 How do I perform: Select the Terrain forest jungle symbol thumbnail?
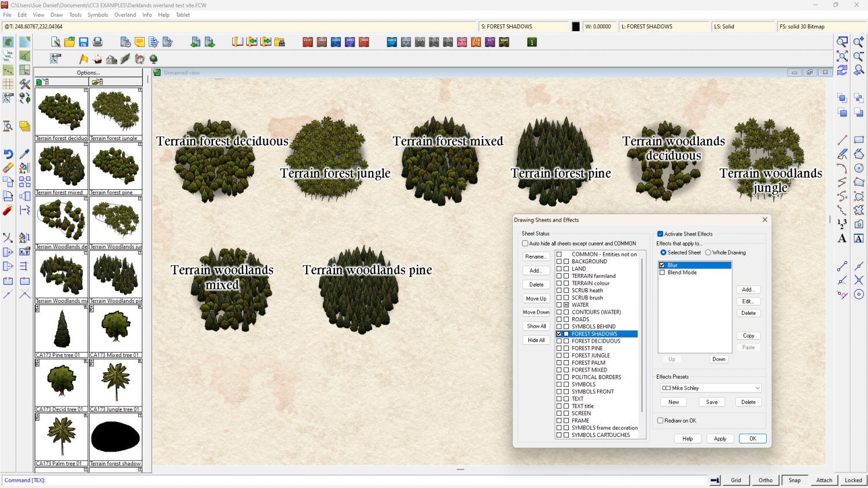(116, 115)
